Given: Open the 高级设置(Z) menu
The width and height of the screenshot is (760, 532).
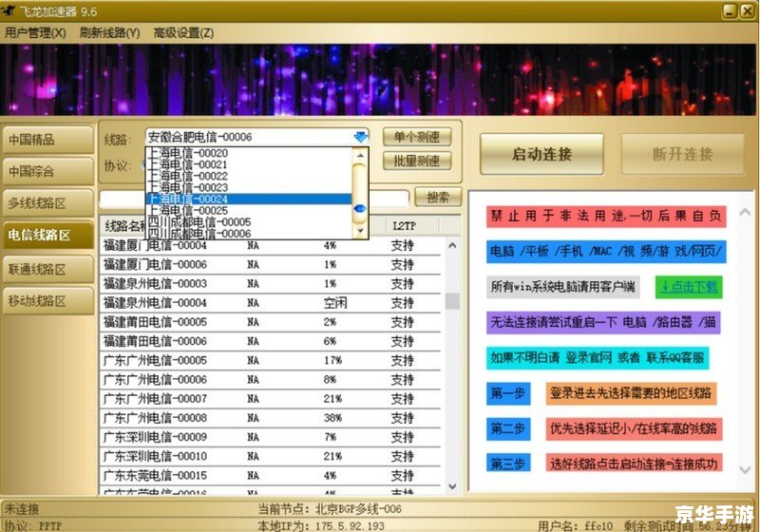Looking at the screenshot, I should (x=184, y=32).
